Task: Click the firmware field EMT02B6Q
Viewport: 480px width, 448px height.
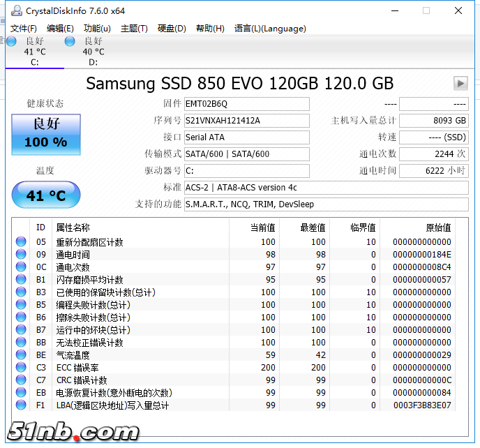Action: tap(246, 104)
